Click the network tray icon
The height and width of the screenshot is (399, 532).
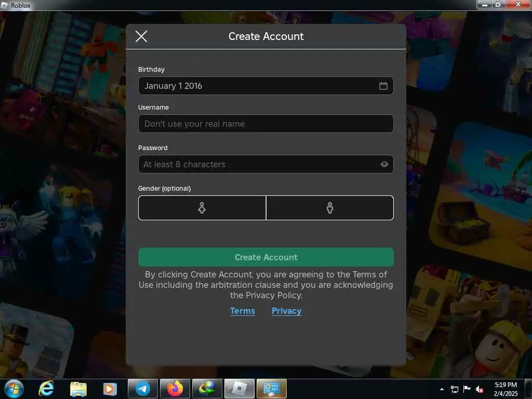[x=454, y=389]
